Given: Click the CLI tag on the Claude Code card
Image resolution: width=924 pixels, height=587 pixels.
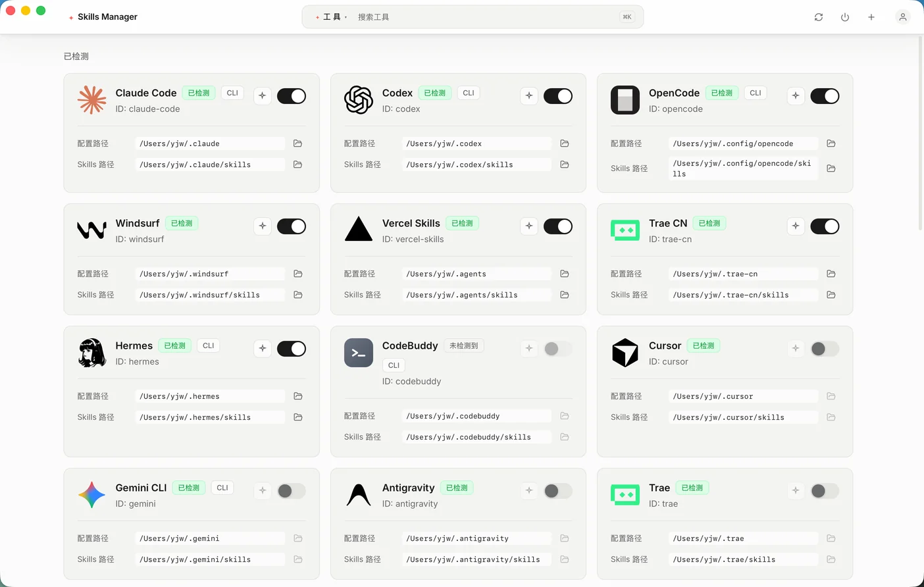Looking at the screenshot, I should (232, 93).
